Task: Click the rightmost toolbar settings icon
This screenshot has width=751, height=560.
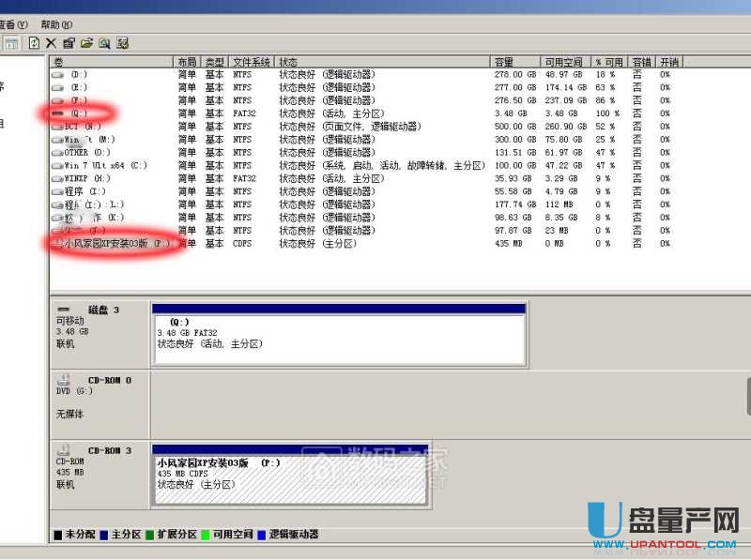Action: point(122,43)
